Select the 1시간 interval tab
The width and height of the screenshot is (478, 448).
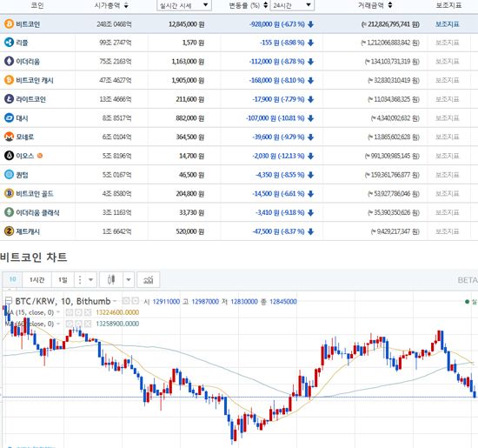[37, 279]
